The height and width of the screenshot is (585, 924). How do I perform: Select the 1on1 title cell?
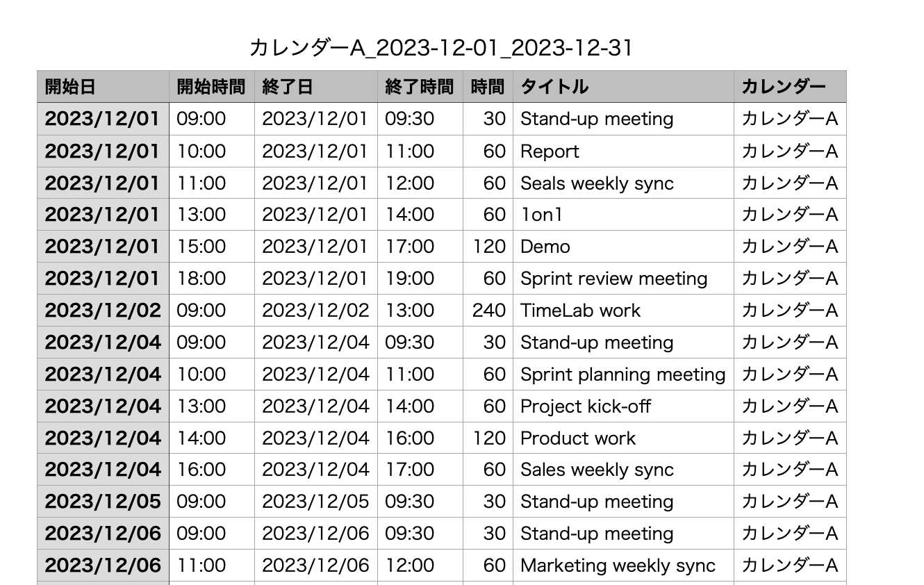(623, 215)
